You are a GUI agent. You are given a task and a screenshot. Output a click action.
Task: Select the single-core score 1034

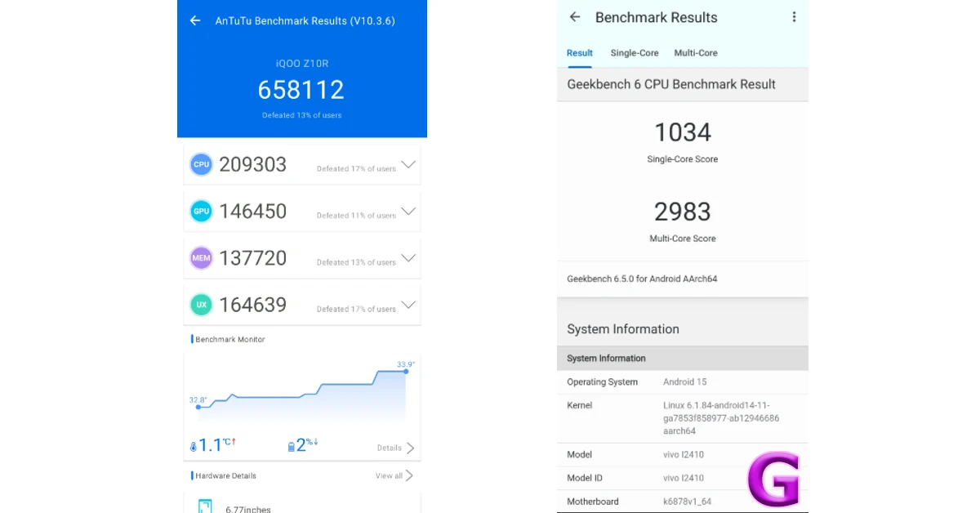(x=683, y=132)
